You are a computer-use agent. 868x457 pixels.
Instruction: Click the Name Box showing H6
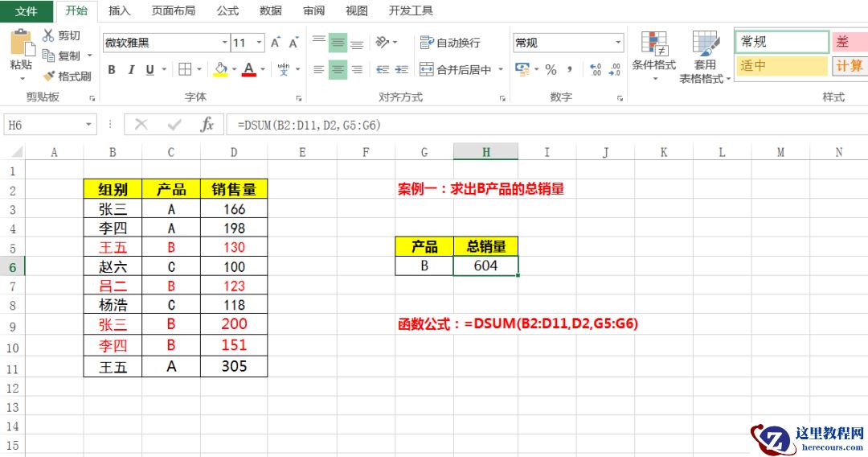[x=43, y=125]
